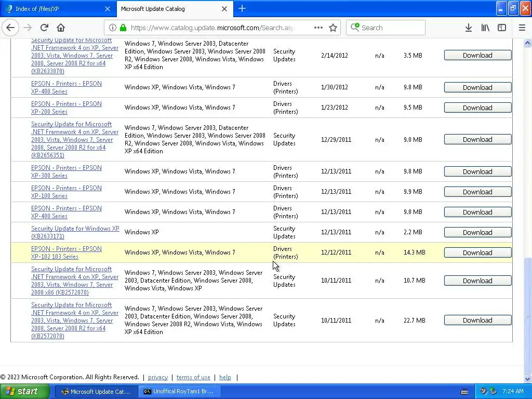Open Security Update for Windows XP KB2633171

pyautogui.click(x=75, y=232)
